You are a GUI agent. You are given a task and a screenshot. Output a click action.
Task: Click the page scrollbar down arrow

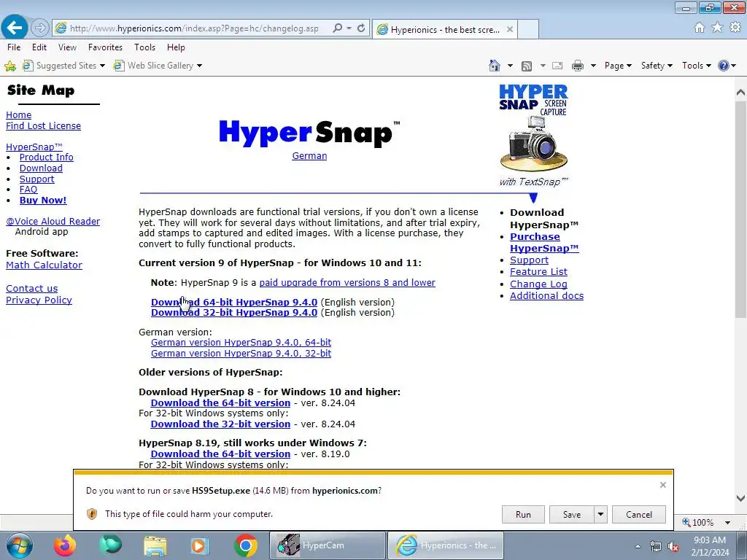coord(740,498)
